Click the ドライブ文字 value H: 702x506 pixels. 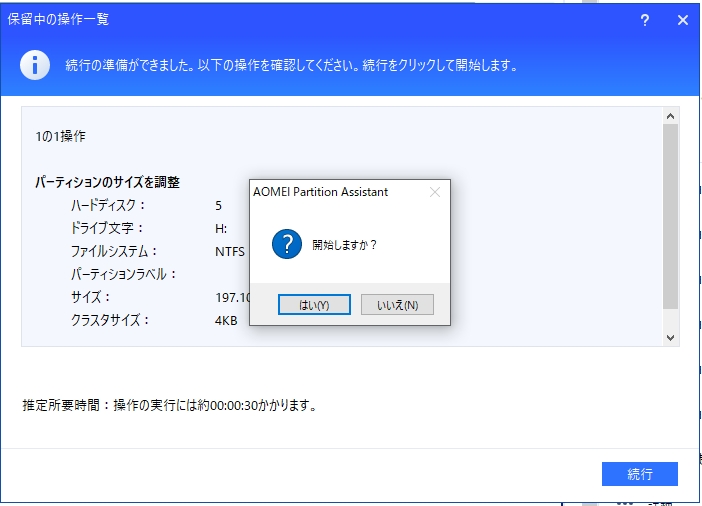(x=221, y=229)
